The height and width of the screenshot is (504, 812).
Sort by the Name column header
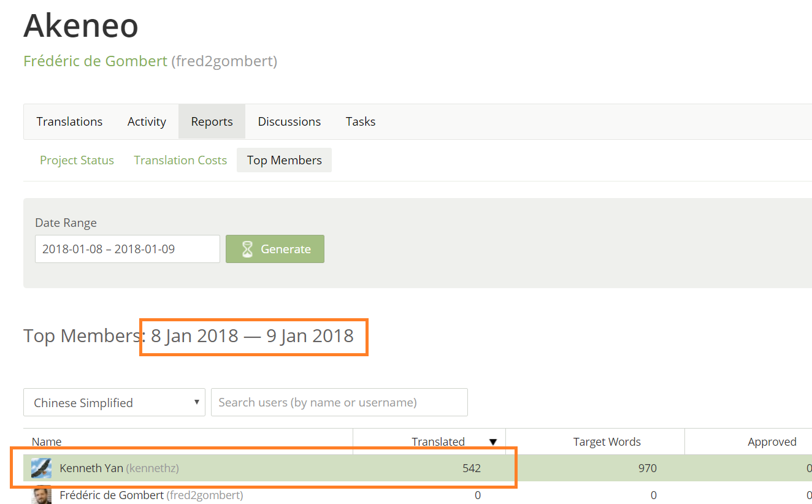pyautogui.click(x=47, y=441)
